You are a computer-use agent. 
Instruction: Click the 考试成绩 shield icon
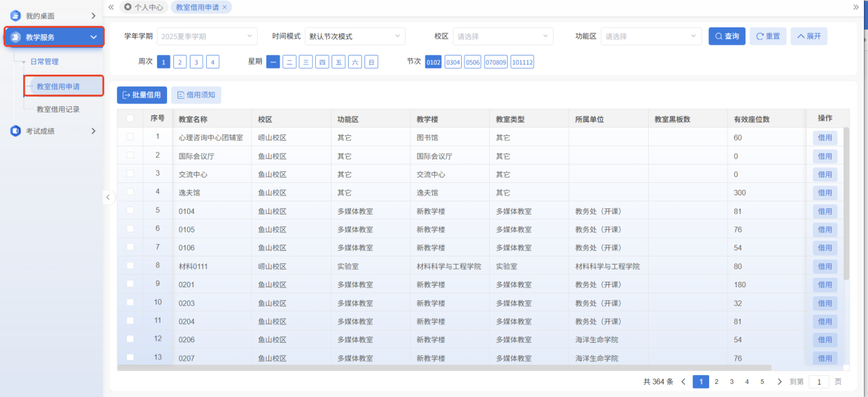tap(15, 131)
